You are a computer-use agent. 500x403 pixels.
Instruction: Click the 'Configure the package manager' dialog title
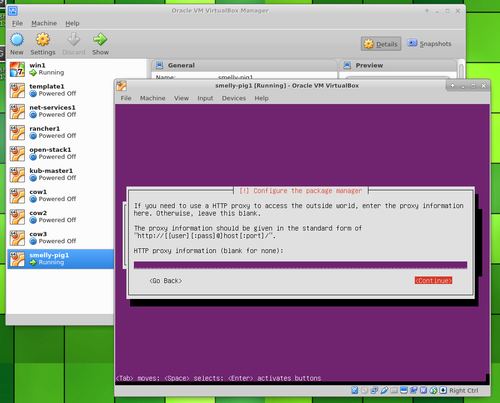click(301, 191)
